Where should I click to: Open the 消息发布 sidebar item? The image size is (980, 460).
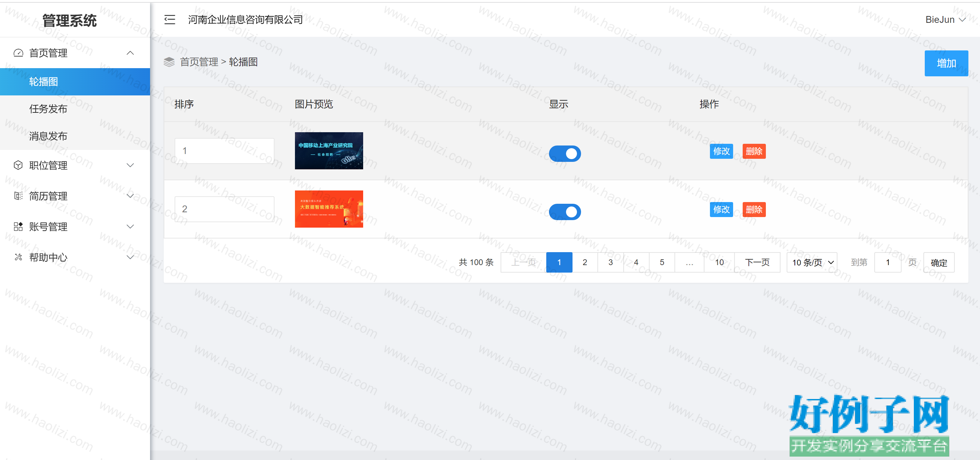(75, 136)
